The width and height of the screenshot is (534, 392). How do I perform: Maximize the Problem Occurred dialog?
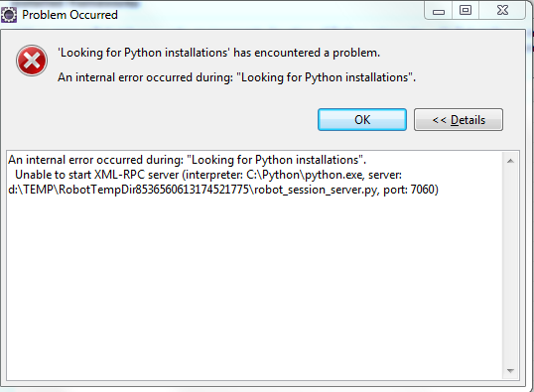pyautogui.click(x=466, y=11)
